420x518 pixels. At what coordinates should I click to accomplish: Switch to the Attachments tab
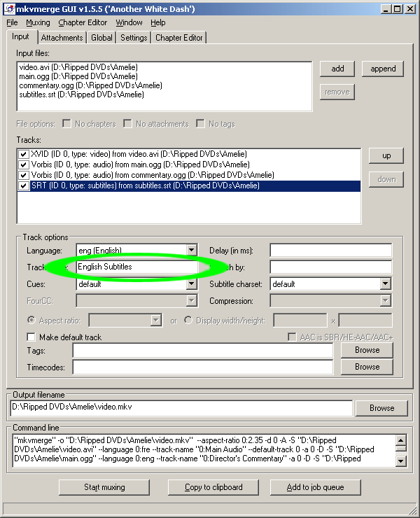click(x=62, y=38)
